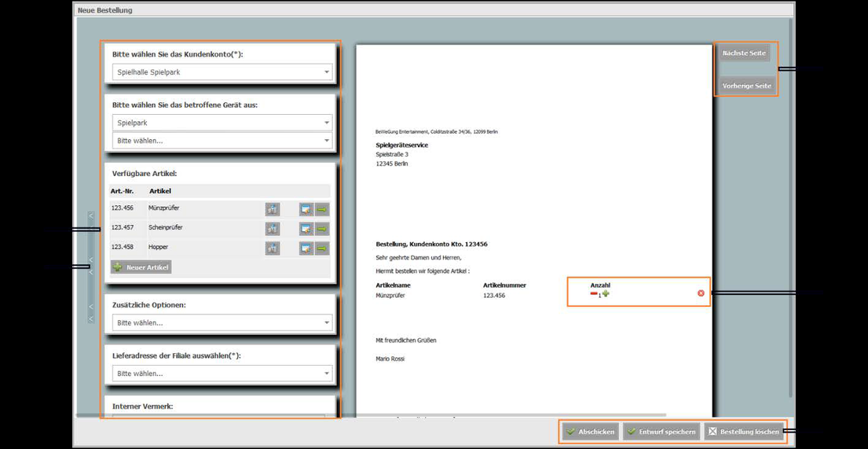Click the Artikel column header

(x=160, y=191)
